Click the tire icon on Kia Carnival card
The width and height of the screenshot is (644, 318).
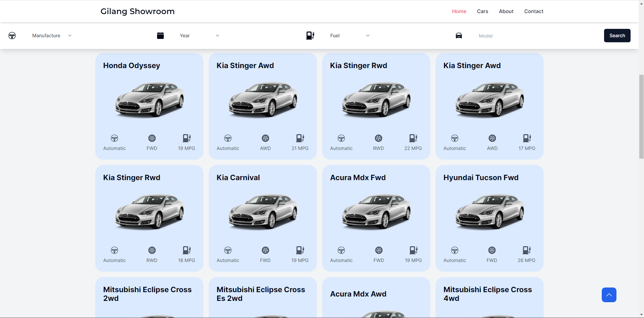pos(265,250)
